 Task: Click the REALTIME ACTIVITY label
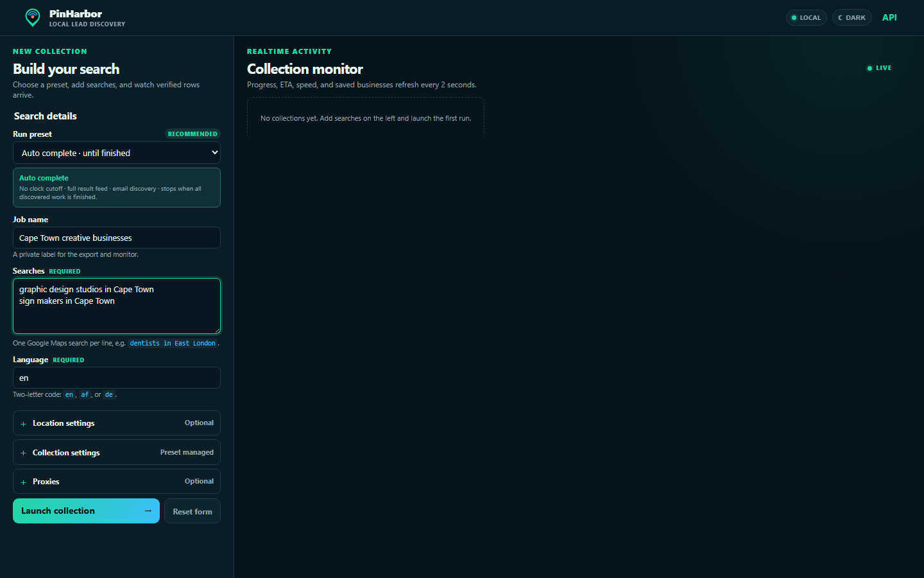pyautogui.click(x=289, y=51)
